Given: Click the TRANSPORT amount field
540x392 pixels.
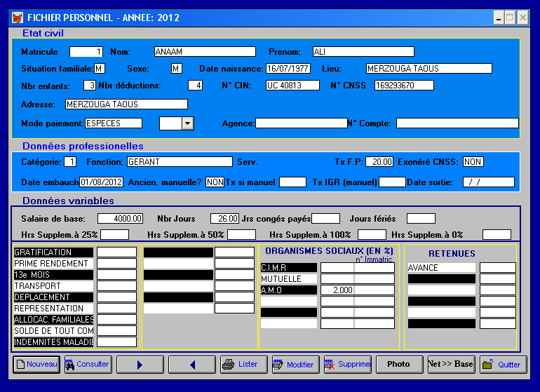Looking at the screenshot, I should (116, 286).
